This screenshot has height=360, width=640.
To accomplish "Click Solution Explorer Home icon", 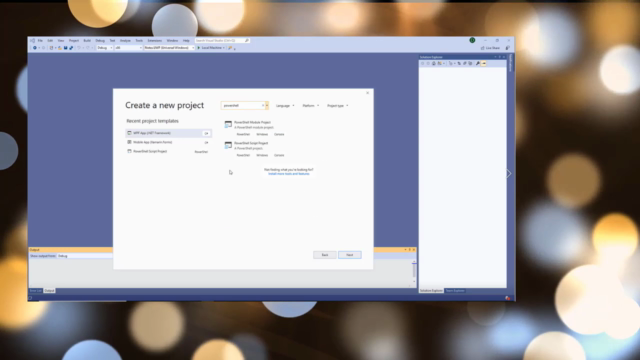I will [x=434, y=63].
